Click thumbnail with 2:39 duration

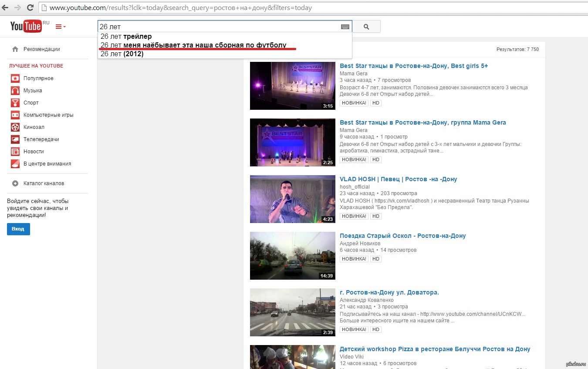[293, 312]
